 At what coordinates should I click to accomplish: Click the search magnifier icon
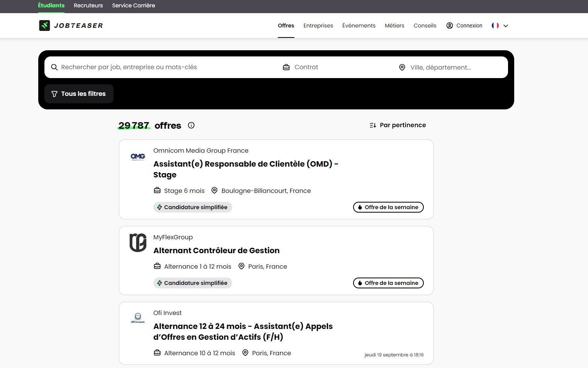pos(54,67)
